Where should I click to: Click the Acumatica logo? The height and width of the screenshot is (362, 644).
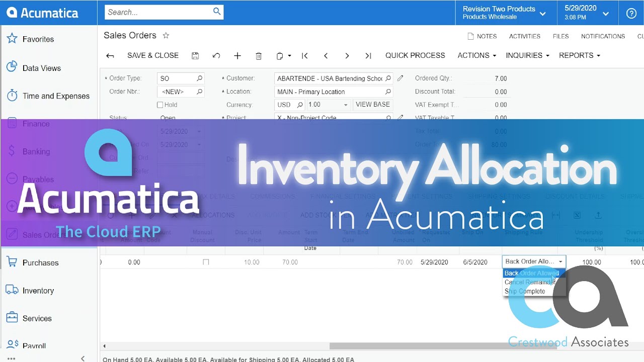pyautogui.click(x=43, y=13)
